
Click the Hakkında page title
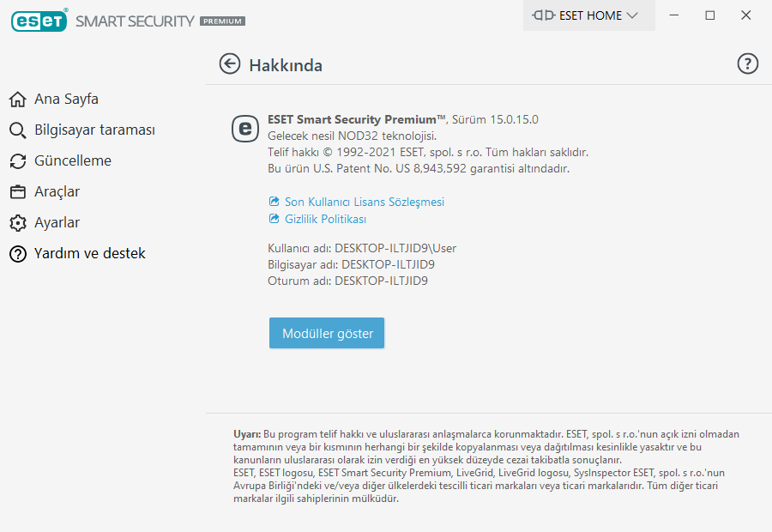[x=286, y=65]
